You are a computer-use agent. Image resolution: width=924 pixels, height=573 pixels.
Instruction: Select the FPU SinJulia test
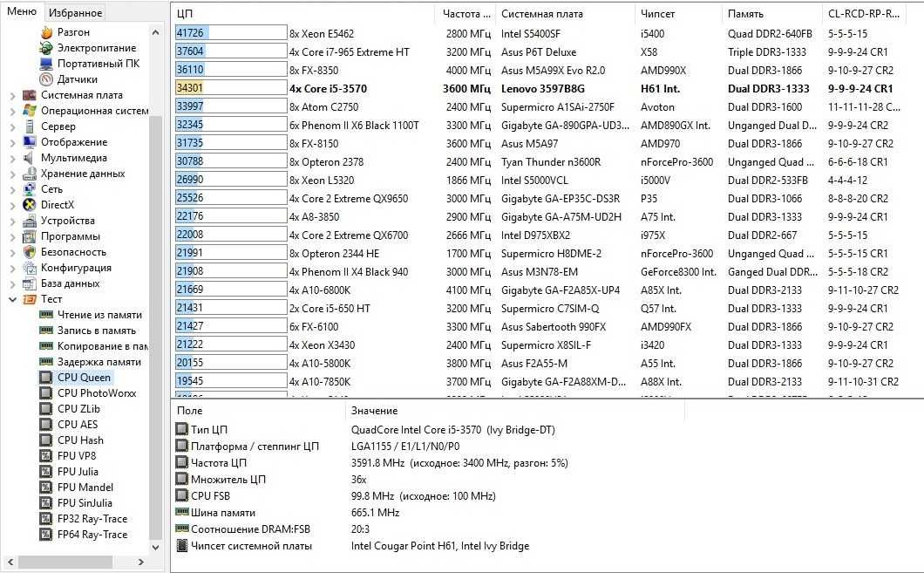click(85, 503)
